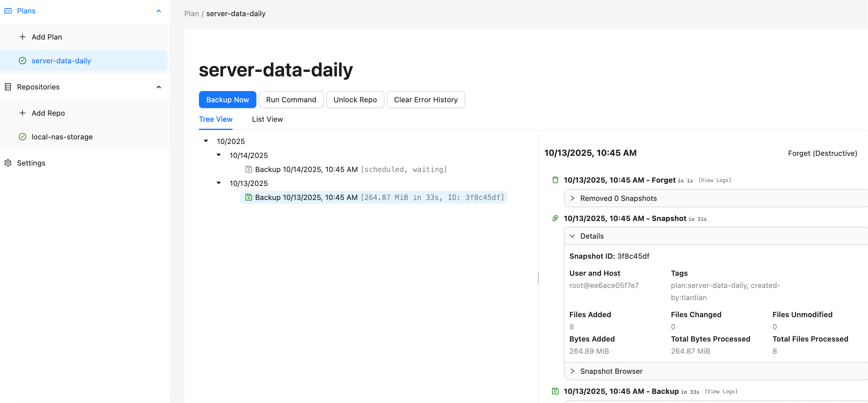This screenshot has width=868, height=403.
Task: Click the Files Unmodified label
Action: (x=802, y=314)
